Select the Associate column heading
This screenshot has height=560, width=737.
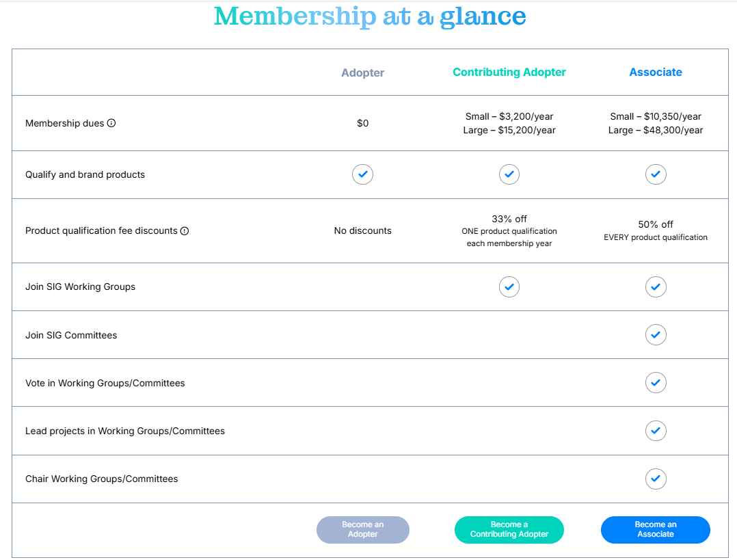(x=656, y=72)
